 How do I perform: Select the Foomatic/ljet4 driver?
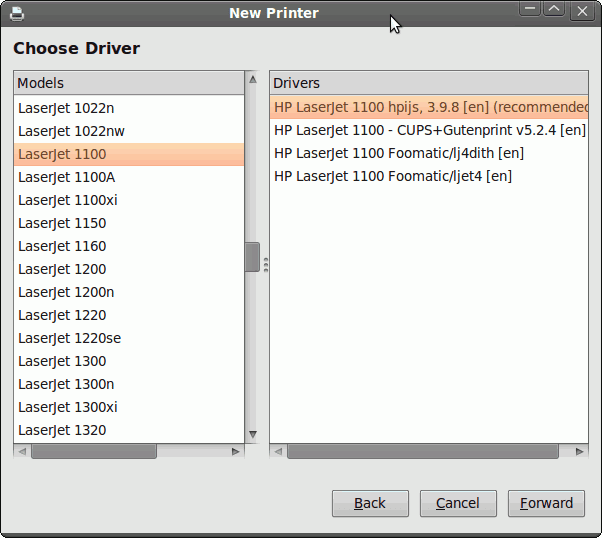[x=429, y=176]
